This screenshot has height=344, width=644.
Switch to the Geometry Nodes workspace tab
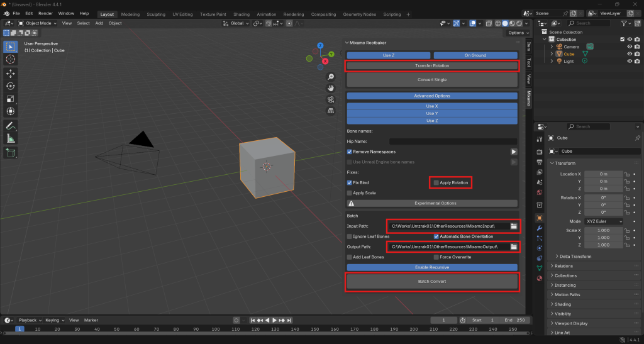359,14
